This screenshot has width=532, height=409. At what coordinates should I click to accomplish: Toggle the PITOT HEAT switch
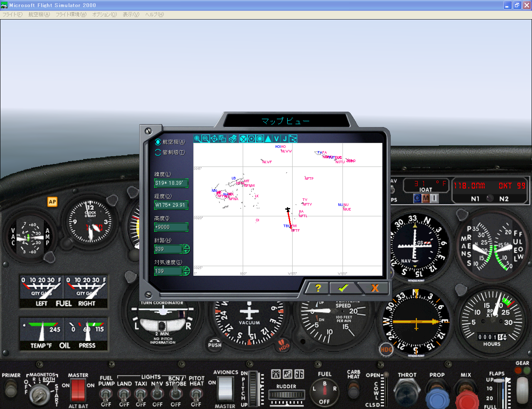click(196, 395)
